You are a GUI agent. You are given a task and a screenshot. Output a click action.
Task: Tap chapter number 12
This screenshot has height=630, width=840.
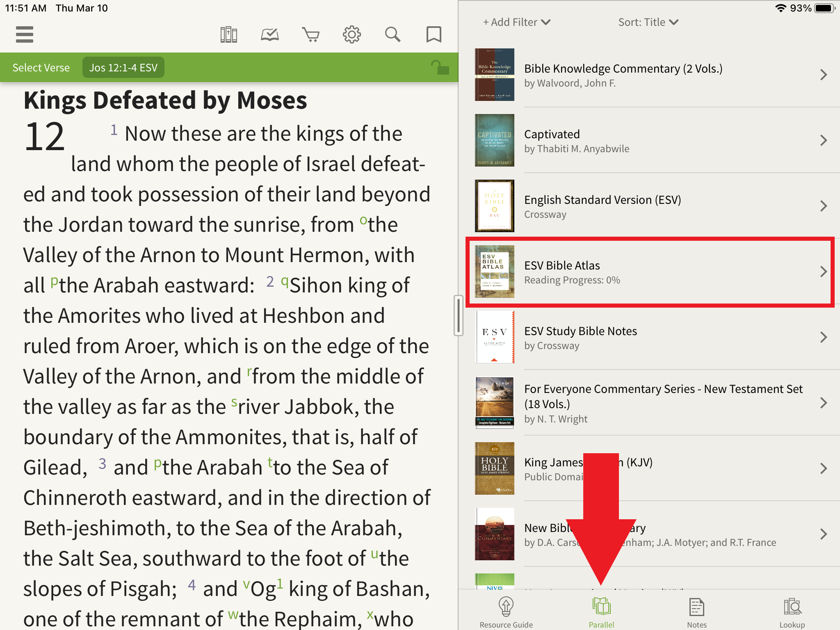pyautogui.click(x=44, y=137)
